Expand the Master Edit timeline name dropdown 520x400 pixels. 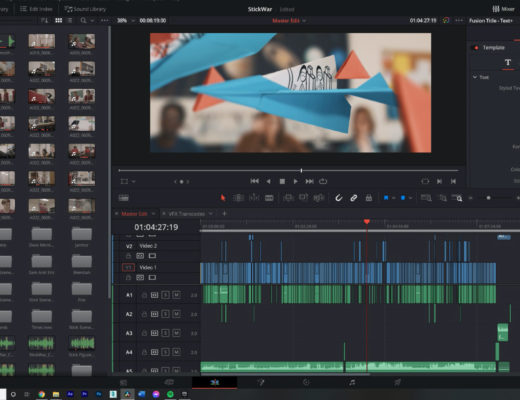coord(304,21)
